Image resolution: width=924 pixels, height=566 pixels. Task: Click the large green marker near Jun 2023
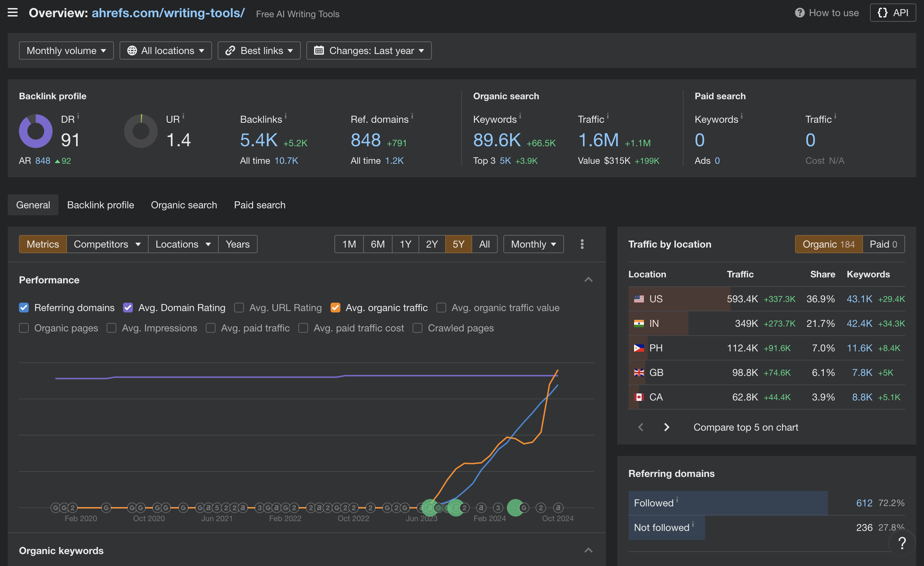coord(430,507)
